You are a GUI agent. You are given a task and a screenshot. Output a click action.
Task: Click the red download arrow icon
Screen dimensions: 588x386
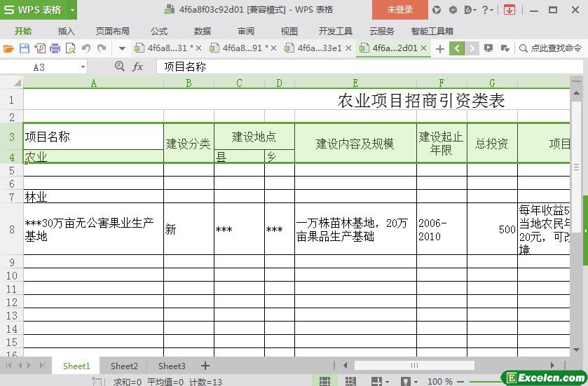[510, 10]
